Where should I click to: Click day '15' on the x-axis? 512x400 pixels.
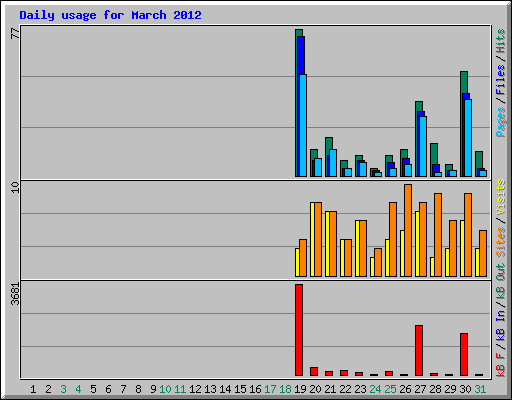coord(240,389)
